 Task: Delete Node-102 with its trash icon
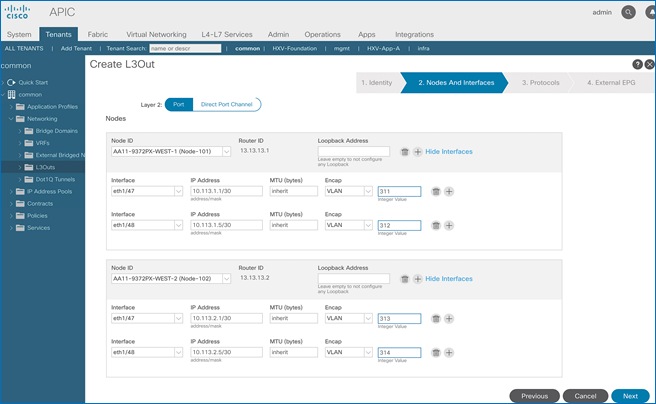(405, 279)
